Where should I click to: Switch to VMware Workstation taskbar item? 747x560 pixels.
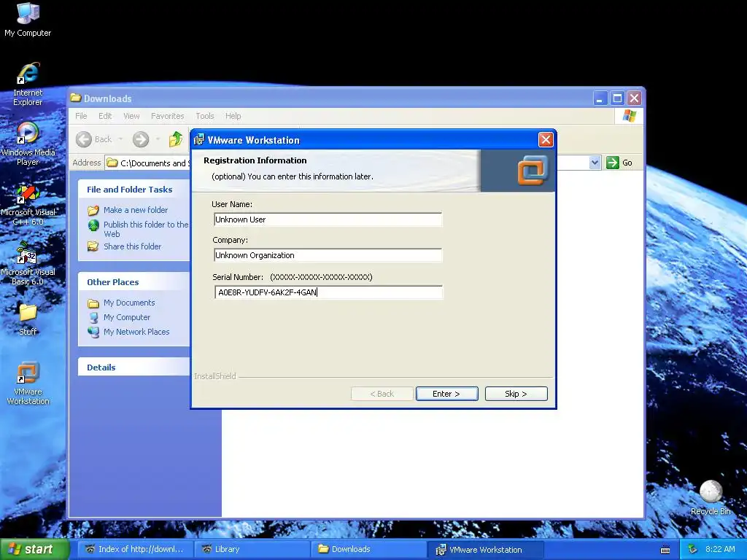point(485,549)
